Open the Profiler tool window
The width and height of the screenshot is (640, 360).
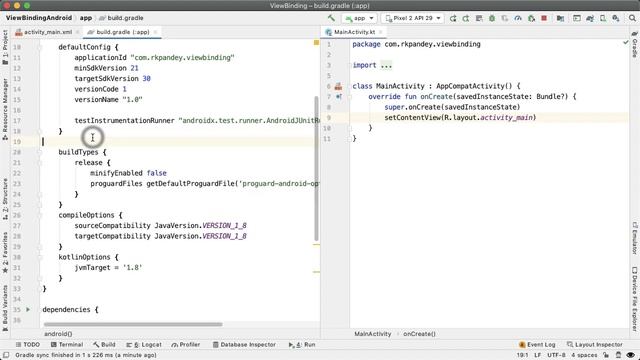(186, 344)
